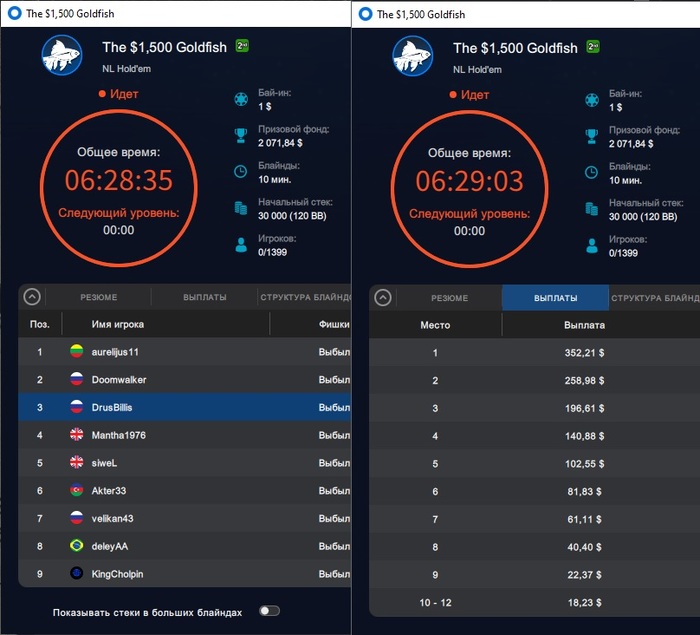
Task: Click the 102,55 $ payout value
Action: 584,464
